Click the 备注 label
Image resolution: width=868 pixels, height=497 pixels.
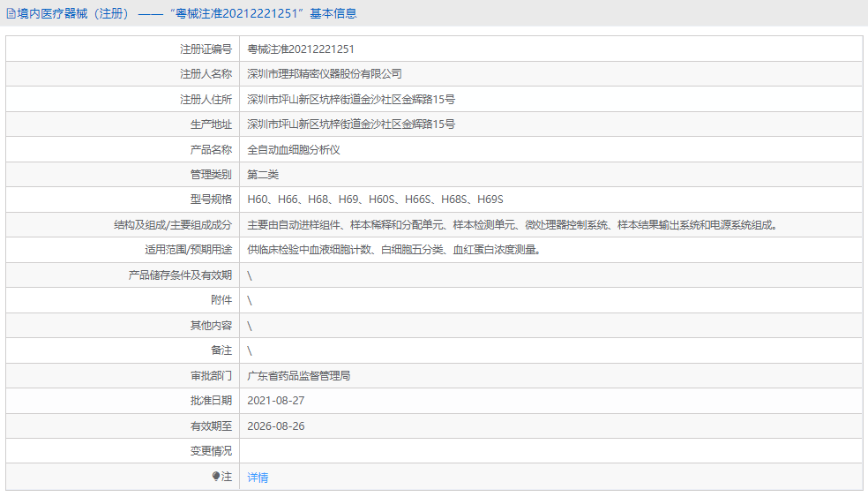click(221, 350)
